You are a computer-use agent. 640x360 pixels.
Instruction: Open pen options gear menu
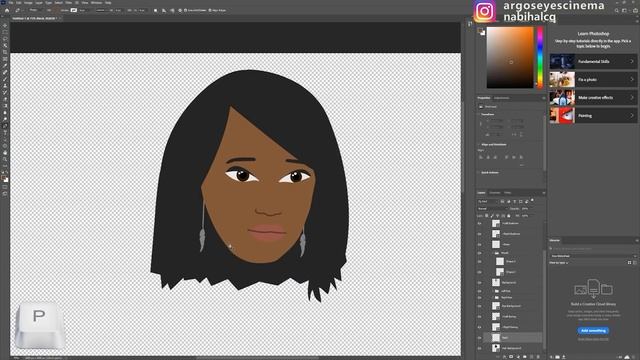click(180, 10)
